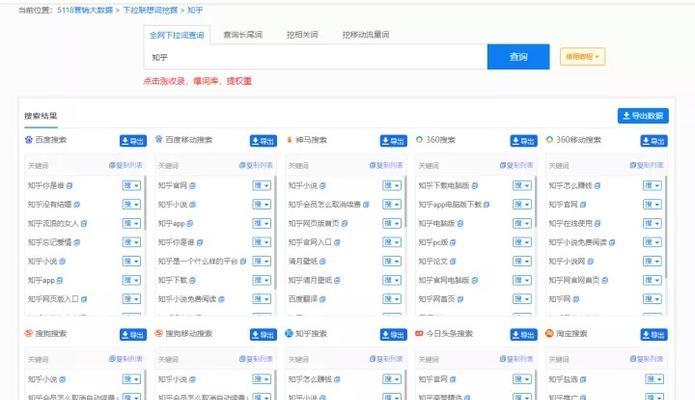Copy keyword 百度翻译 via its copy icon

click(x=323, y=299)
